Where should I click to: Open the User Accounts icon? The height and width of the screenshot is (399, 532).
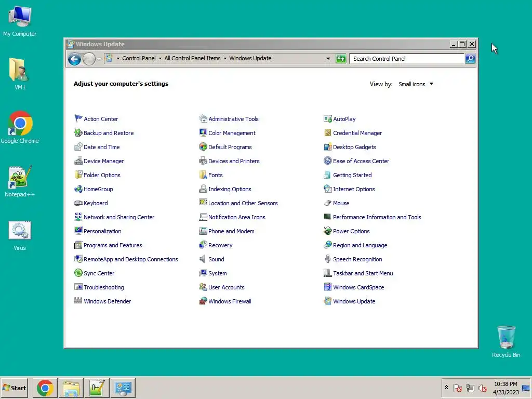coord(203,287)
